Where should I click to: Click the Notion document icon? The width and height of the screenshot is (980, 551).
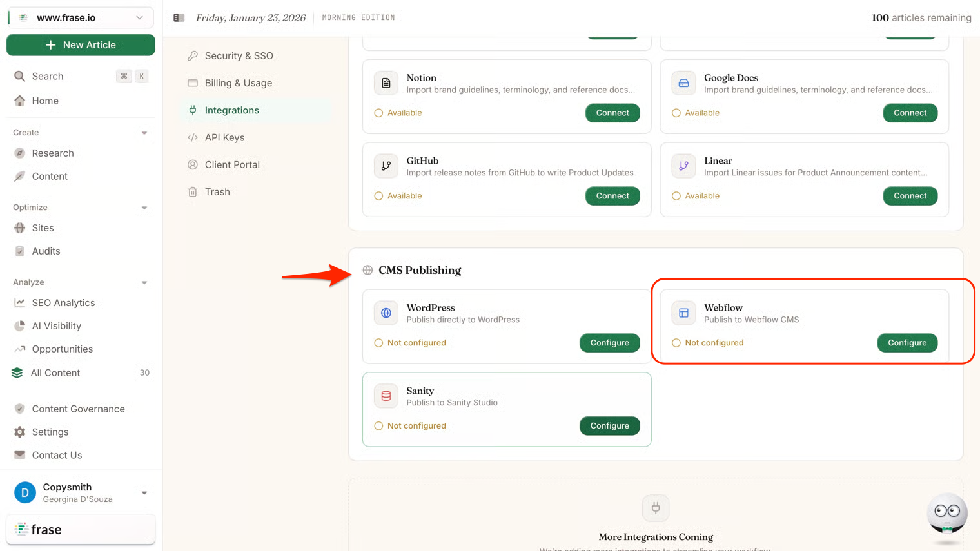(386, 83)
